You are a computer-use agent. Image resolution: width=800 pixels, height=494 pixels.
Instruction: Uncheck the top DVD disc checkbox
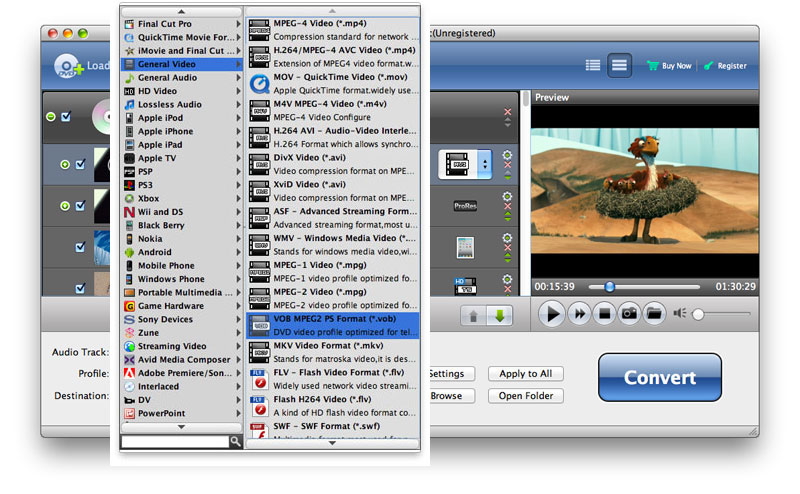point(66,117)
